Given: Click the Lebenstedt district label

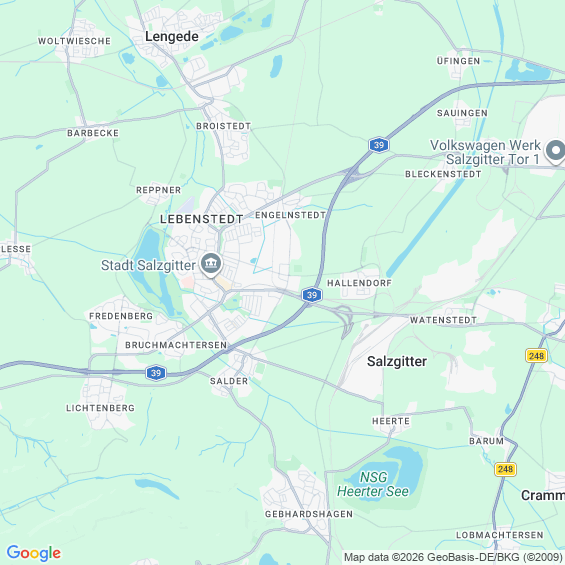Looking at the screenshot, I should 201,219.
